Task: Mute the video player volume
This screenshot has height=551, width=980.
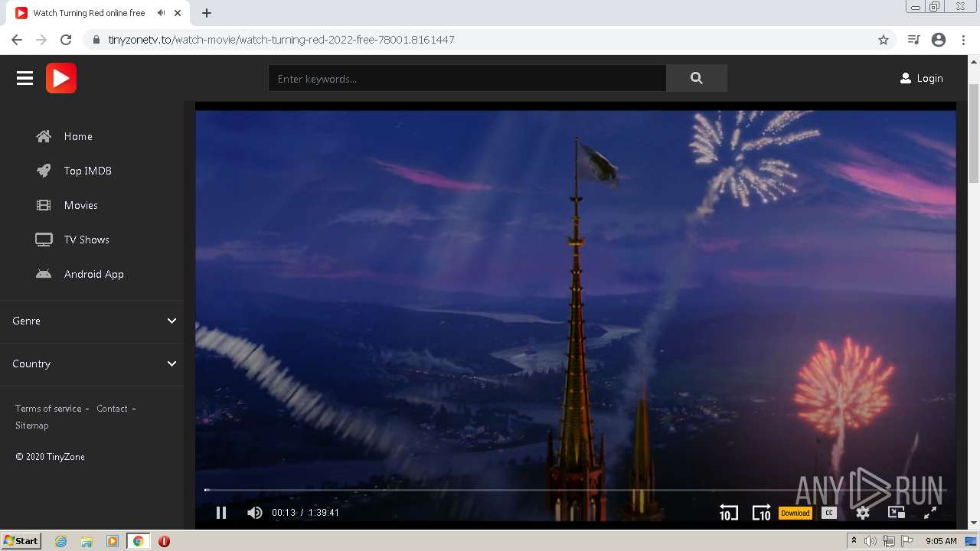Action: pos(255,513)
